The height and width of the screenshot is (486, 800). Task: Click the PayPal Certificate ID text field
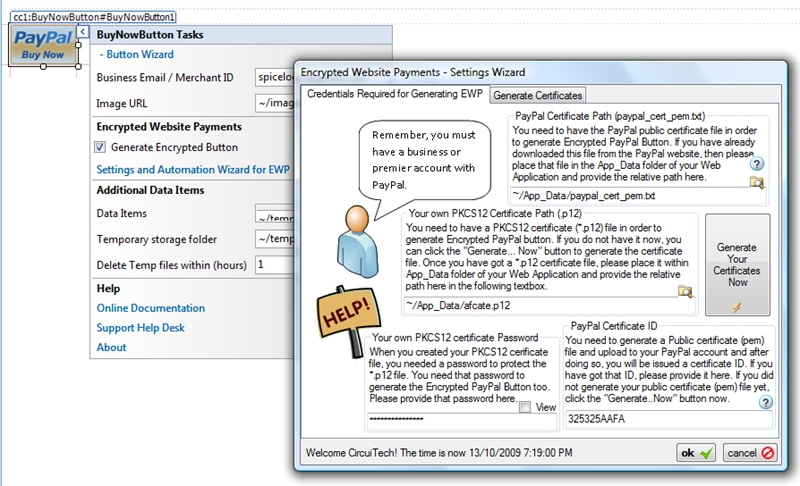tap(670, 420)
